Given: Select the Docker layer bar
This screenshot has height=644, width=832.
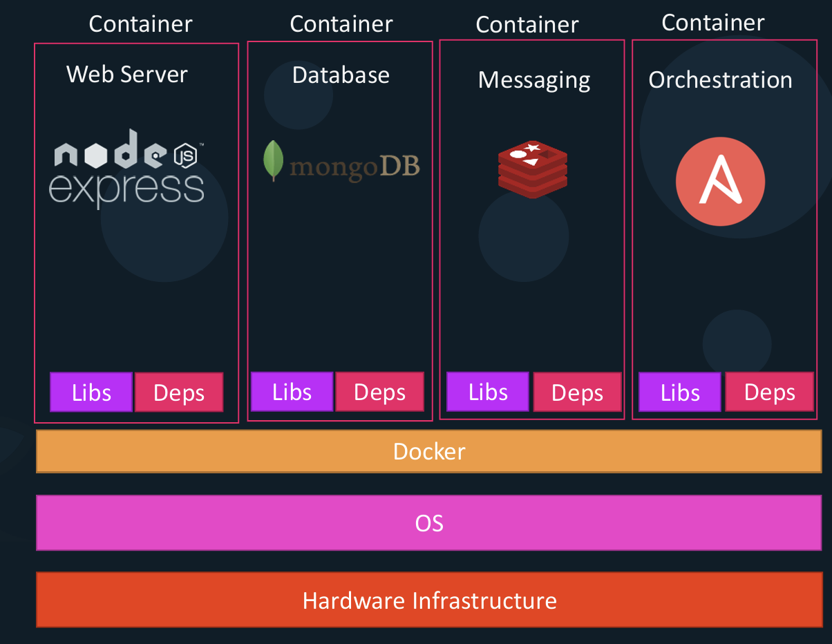Looking at the screenshot, I should click(x=429, y=451).
